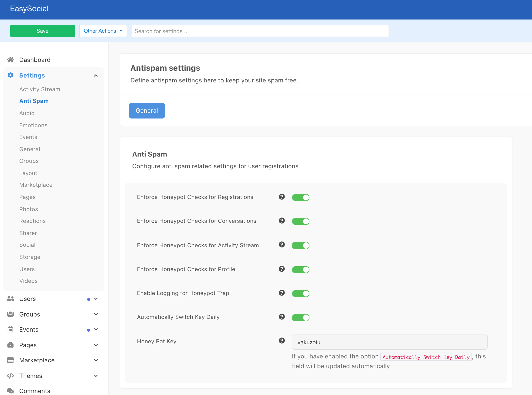Expand the Pages sidebar section chevron
Image resolution: width=532 pixels, height=395 pixels.
pyautogui.click(x=96, y=345)
